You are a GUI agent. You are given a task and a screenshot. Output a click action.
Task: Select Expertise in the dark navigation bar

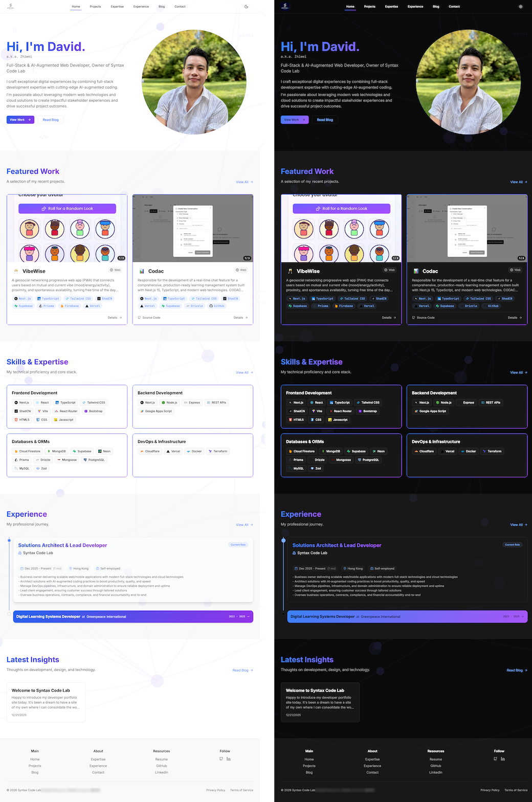(391, 7)
